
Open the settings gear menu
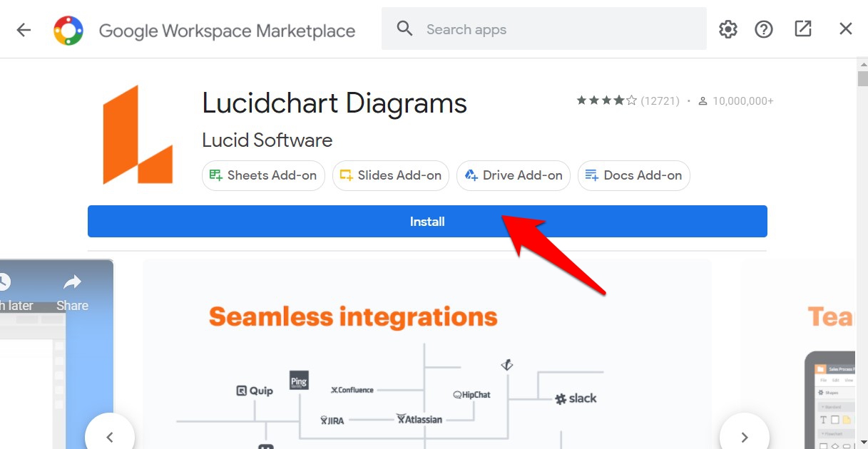point(727,29)
